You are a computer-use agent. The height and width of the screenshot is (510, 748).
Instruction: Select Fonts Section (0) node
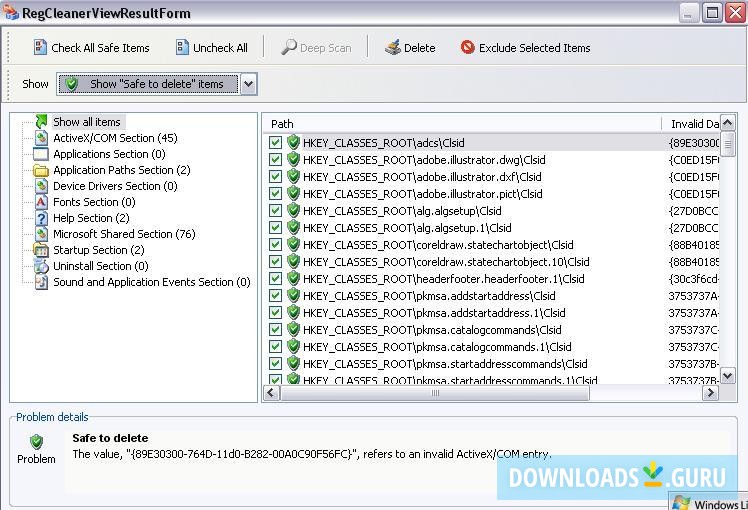pyautogui.click(x=94, y=202)
